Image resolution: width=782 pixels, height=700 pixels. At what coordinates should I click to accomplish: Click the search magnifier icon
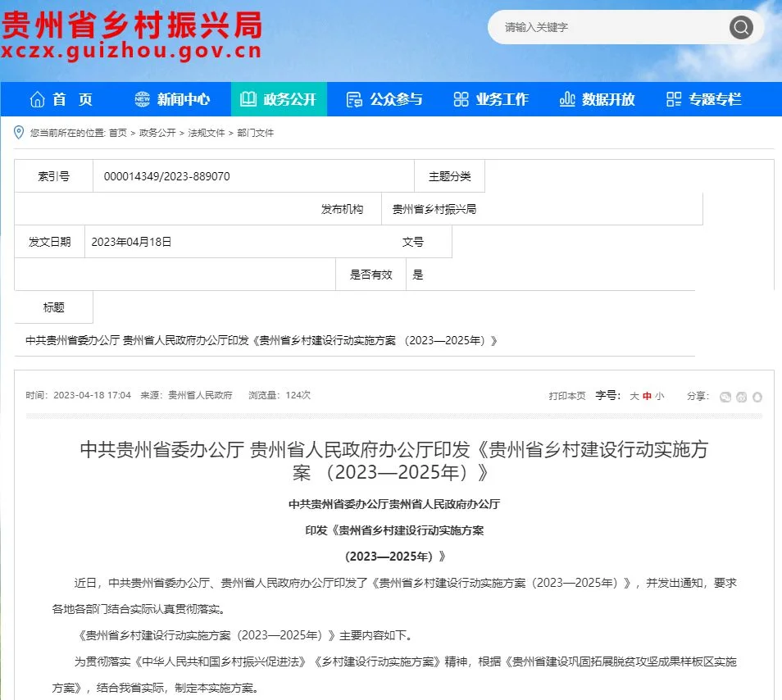point(741,28)
